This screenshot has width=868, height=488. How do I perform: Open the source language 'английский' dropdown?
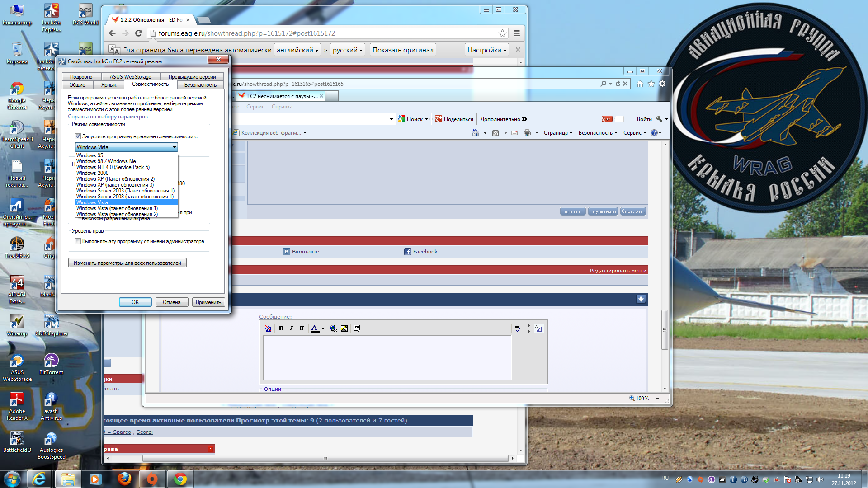[297, 50]
